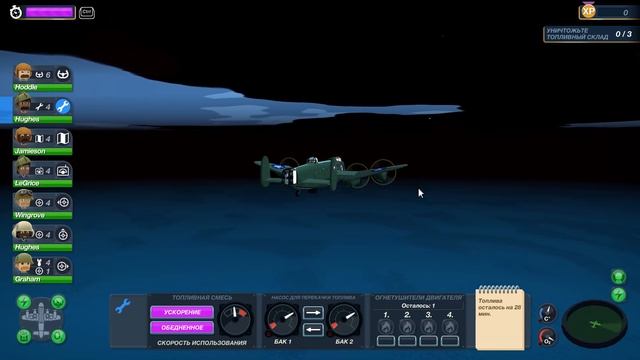Pump fuel with the right arrow button

(x=313, y=313)
